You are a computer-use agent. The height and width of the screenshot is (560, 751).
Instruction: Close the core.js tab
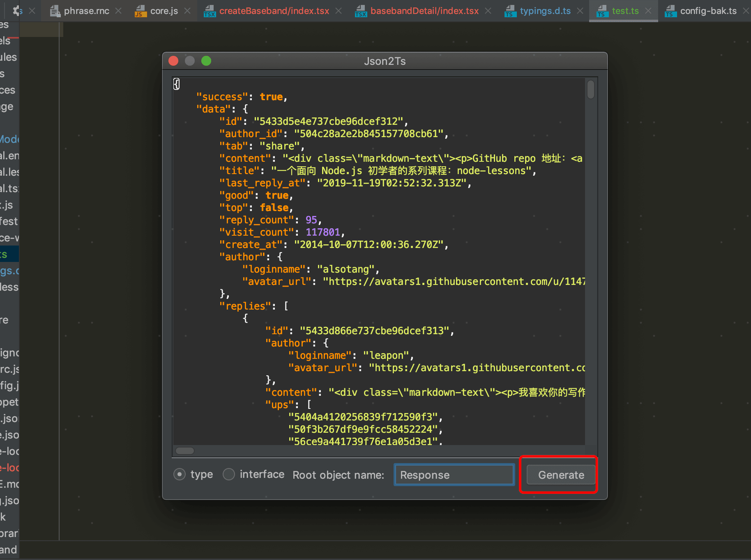click(x=187, y=11)
